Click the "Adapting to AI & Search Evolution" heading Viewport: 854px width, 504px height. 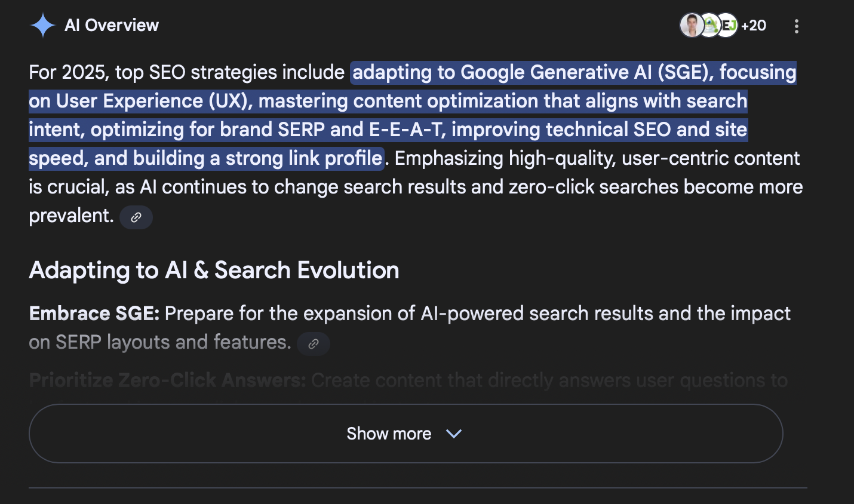pyautogui.click(x=214, y=271)
